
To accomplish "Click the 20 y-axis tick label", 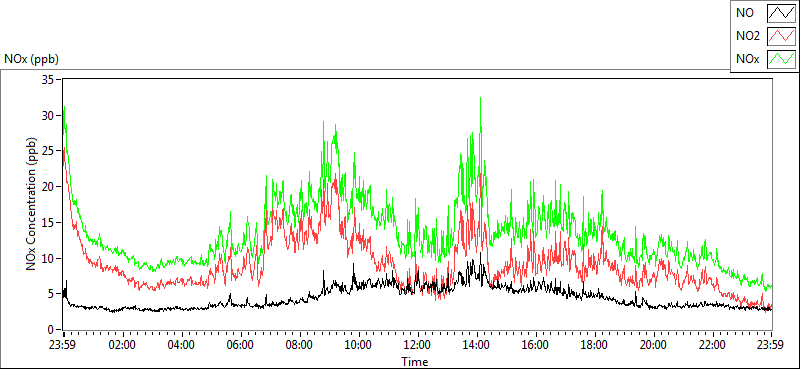I will point(49,187).
